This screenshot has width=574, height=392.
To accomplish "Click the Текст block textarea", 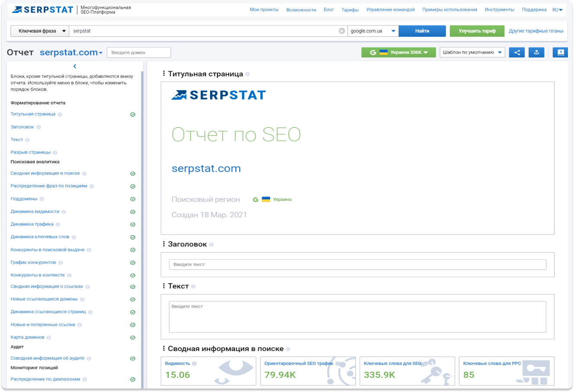I will pyautogui.click(x=357, y=317).
